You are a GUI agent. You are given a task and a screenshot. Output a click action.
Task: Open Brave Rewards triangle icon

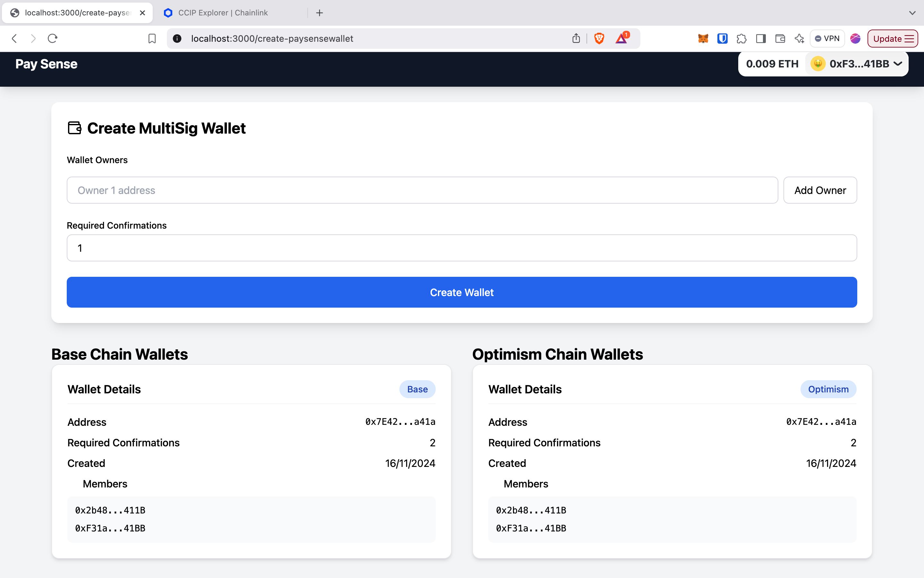622,38
